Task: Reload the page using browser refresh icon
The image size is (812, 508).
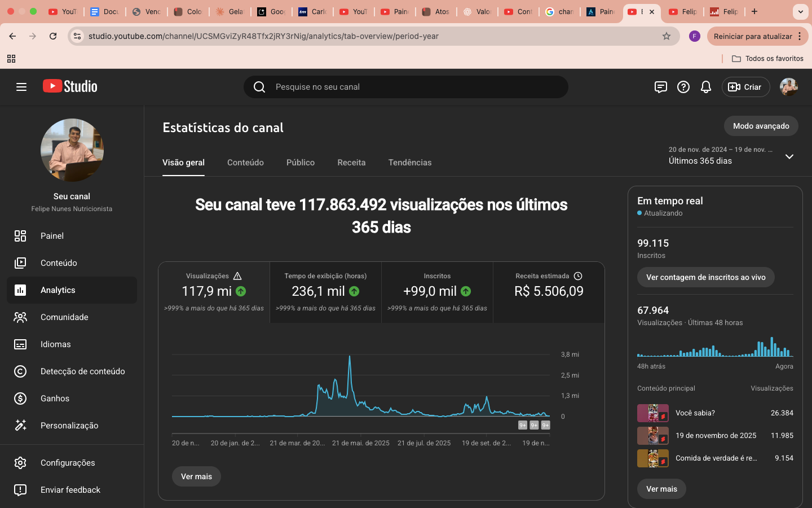Action: point(53,36)
